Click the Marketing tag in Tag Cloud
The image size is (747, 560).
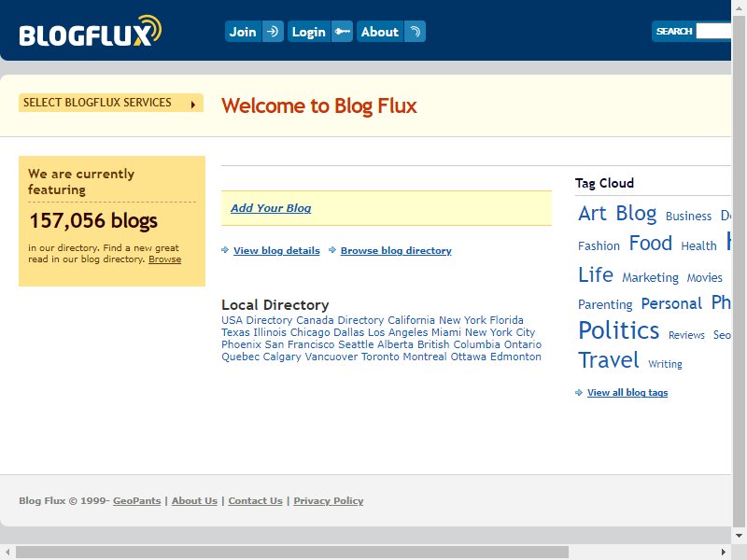[x=650, y=277]
